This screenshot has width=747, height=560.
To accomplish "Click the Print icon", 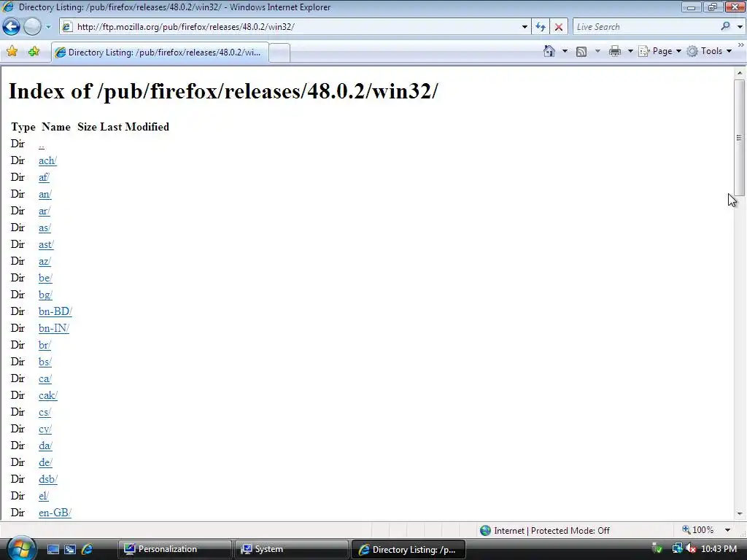I will pyautogui.click(x=615, y=51).
